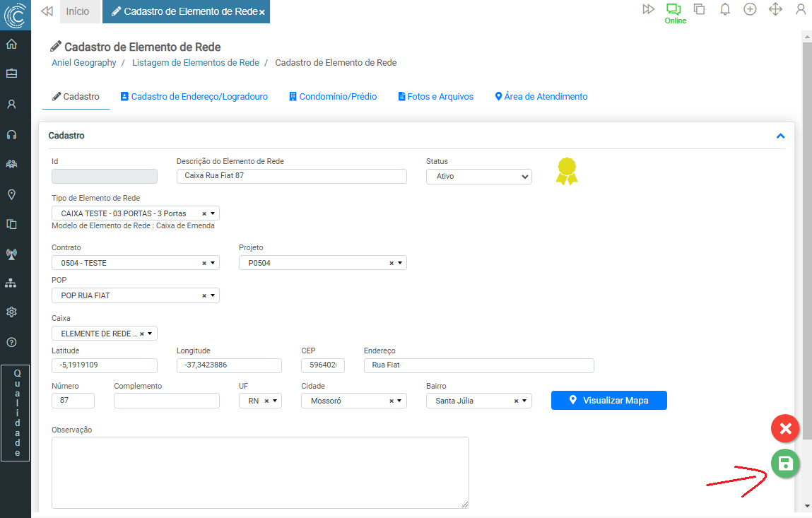Image resolution: width=812 pixels, height=518 pixels.
Task: Switch to Fotos e Arquivos tab
Action: pyautogui.click(x=435, y=97)
